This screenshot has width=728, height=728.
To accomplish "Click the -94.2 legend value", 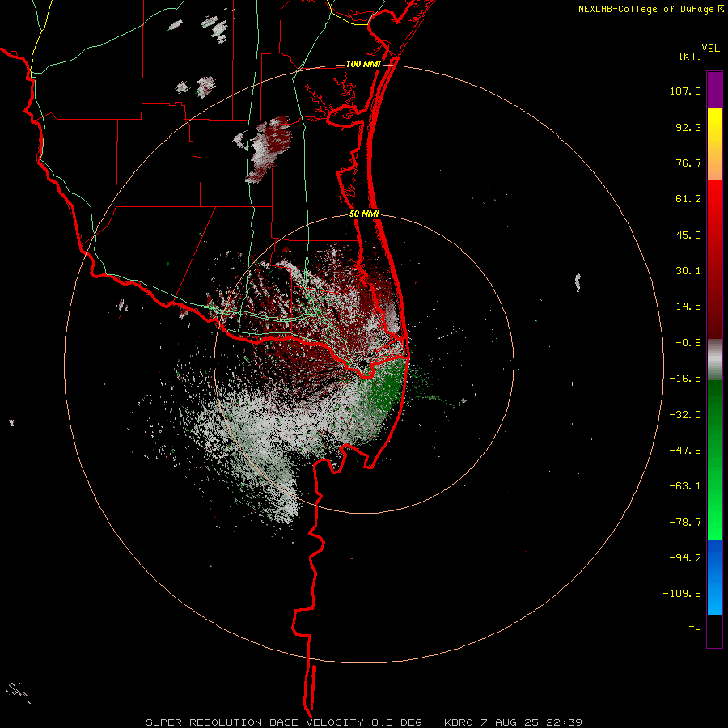I will click(x=685, y=557).
